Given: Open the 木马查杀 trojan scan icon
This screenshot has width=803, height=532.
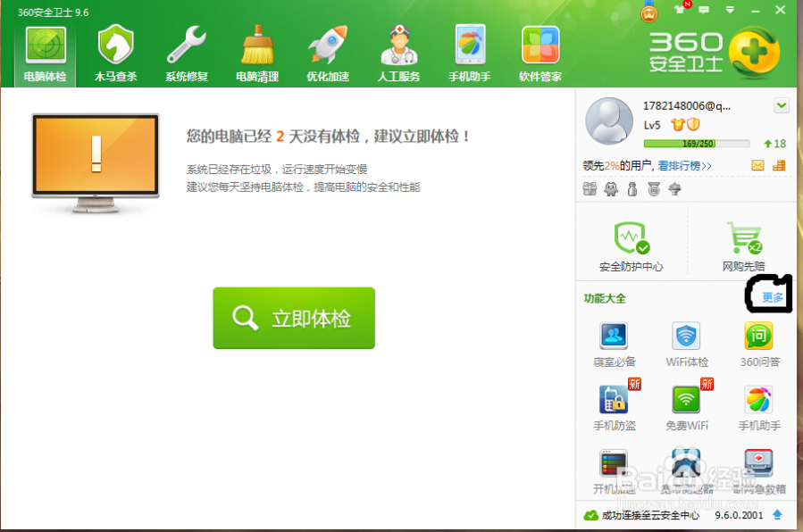Looking at the screenshot, I should coord(115,53).
